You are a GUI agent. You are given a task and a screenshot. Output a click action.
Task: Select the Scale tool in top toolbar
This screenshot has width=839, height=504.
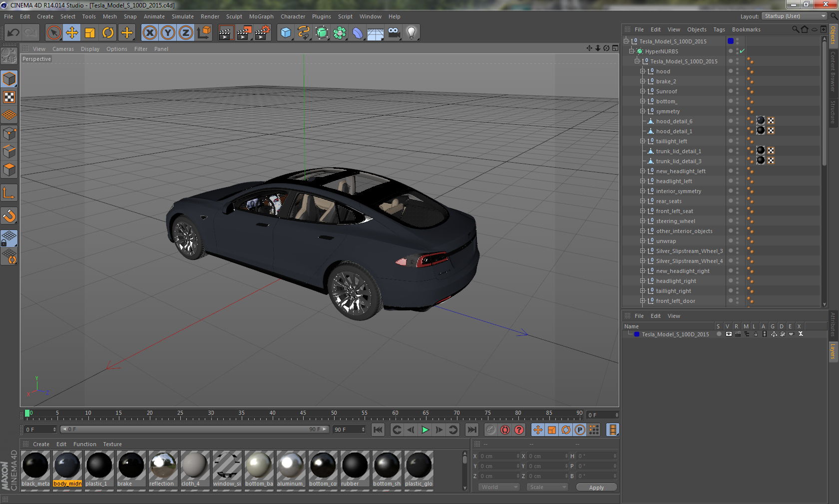point(90,33)
